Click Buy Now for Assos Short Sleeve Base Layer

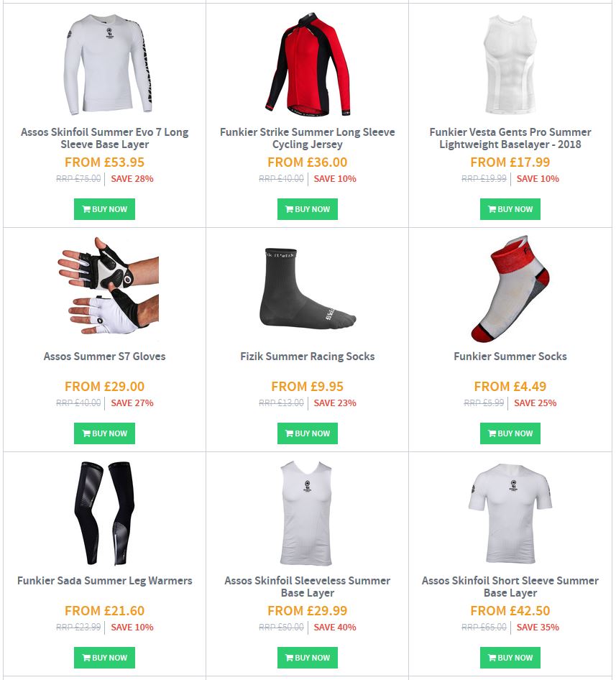pyautogui.click(x=510, y=658)
